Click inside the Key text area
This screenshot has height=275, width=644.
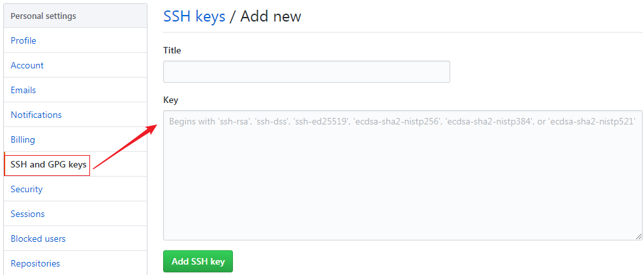(403, 175)
